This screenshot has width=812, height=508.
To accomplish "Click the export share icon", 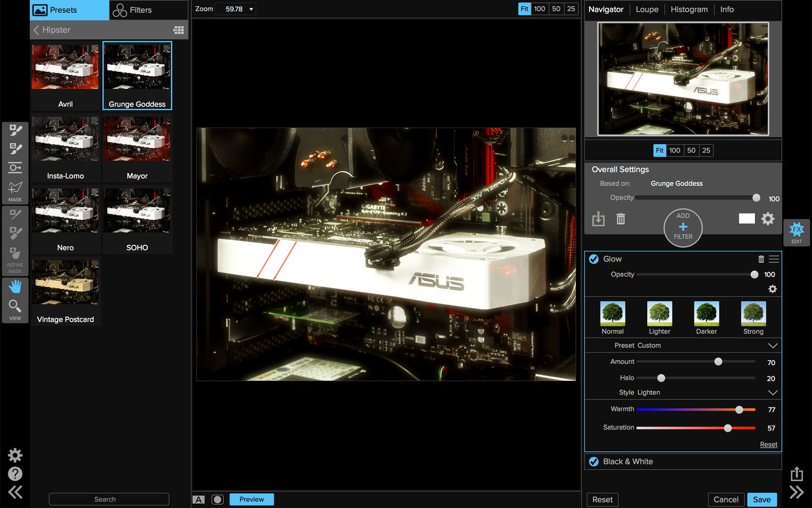I will click(x=797, y=474).
